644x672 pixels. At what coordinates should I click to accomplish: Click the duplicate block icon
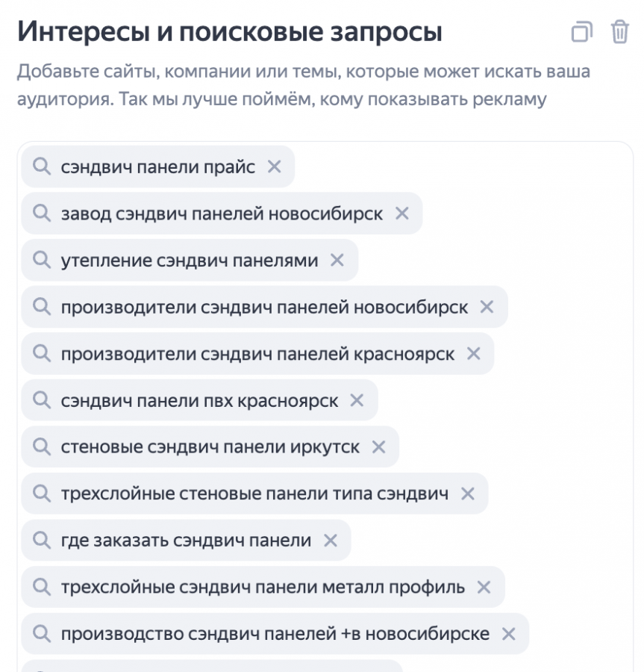click(x=581, y=32)
